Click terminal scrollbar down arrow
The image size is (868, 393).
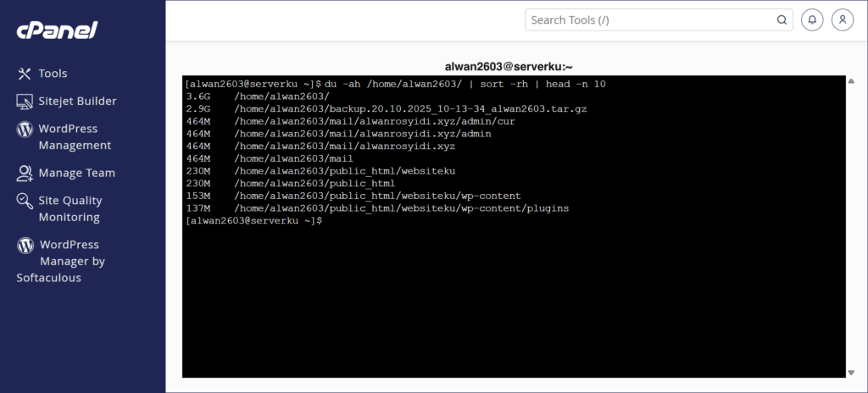coord(851,373)
